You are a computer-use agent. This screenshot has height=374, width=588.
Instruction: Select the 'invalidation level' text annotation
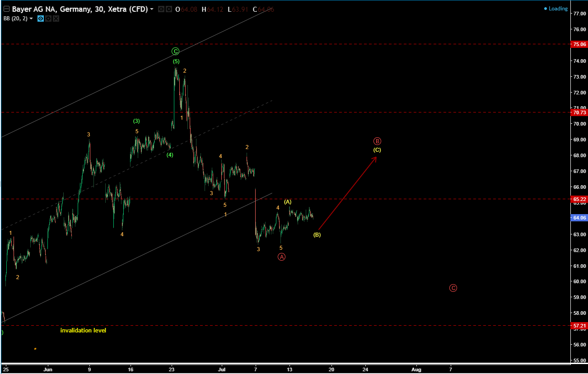click(84, 331)
